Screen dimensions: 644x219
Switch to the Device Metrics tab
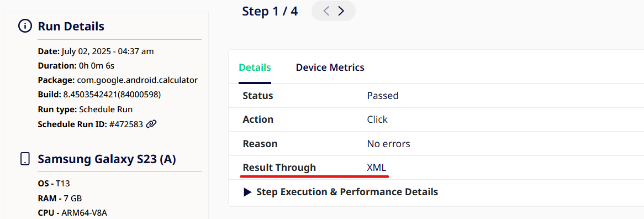point(330,67)
